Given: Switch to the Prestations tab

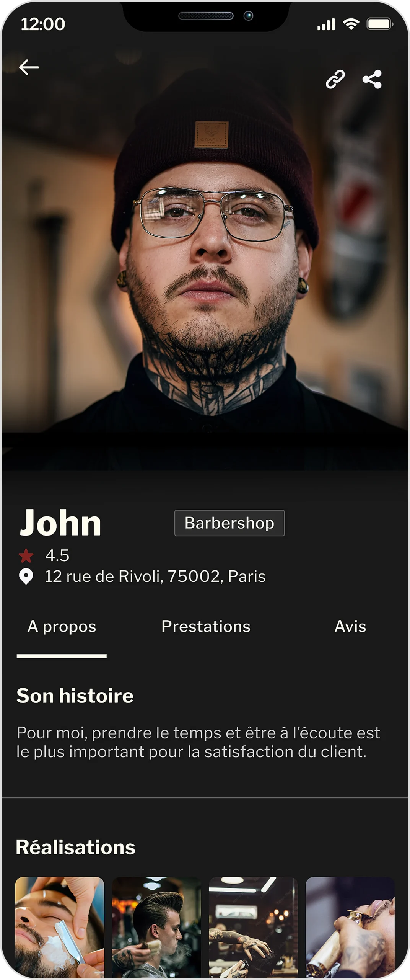Looking at the screenshot, I should click(x=206, y=627).
